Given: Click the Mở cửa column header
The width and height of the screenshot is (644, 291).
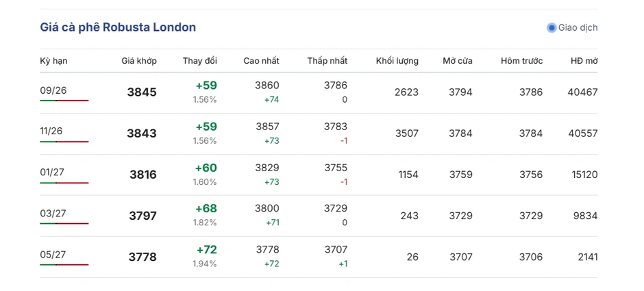Looking at the screenshot, I should 458,61.
